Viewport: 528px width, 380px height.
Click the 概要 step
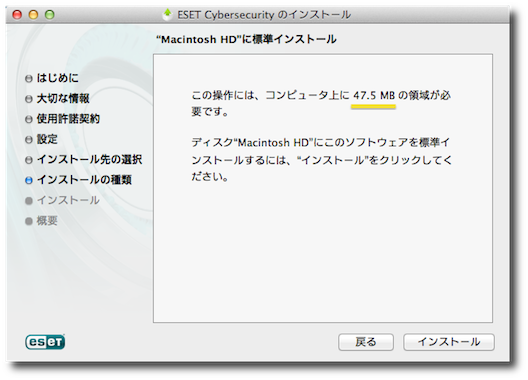(47, 221)
